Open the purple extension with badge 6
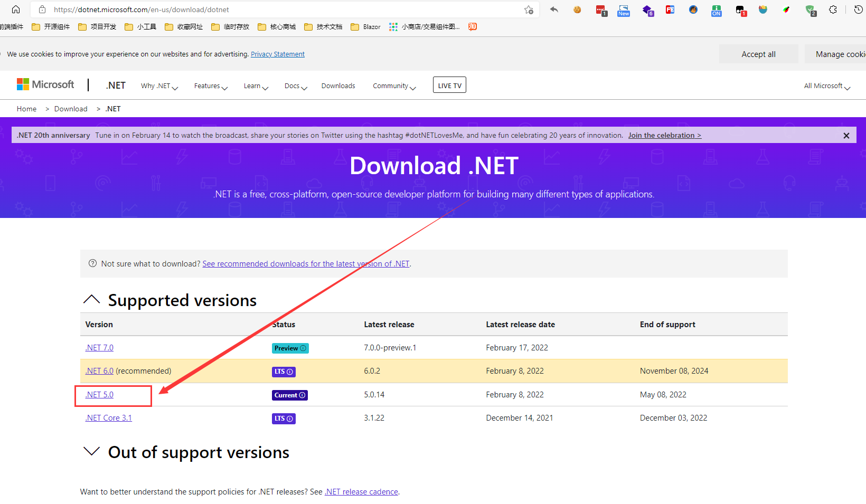The width and height of the screenshot is (866, 504). coord(647,10)
